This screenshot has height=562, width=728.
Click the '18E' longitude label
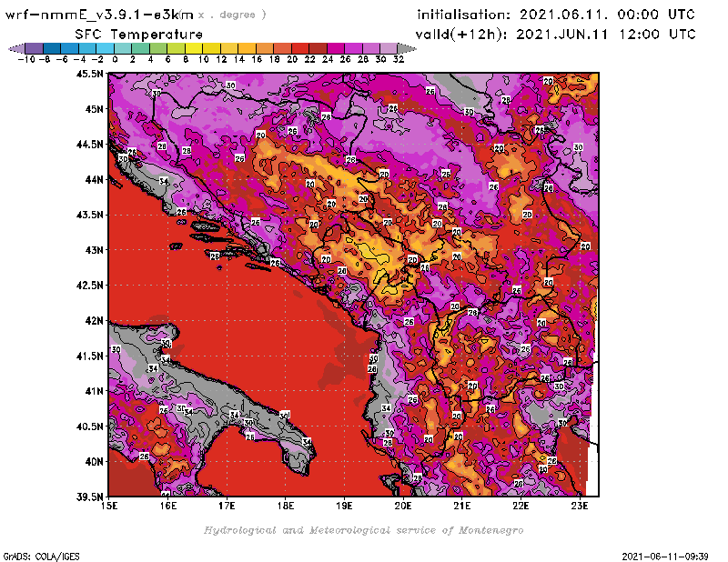point(286,506)
